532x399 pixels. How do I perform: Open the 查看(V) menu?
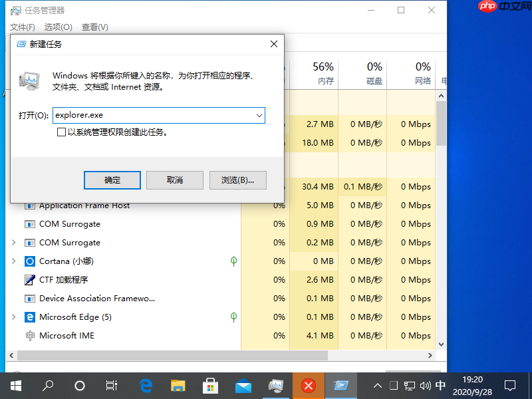[93, 27]
